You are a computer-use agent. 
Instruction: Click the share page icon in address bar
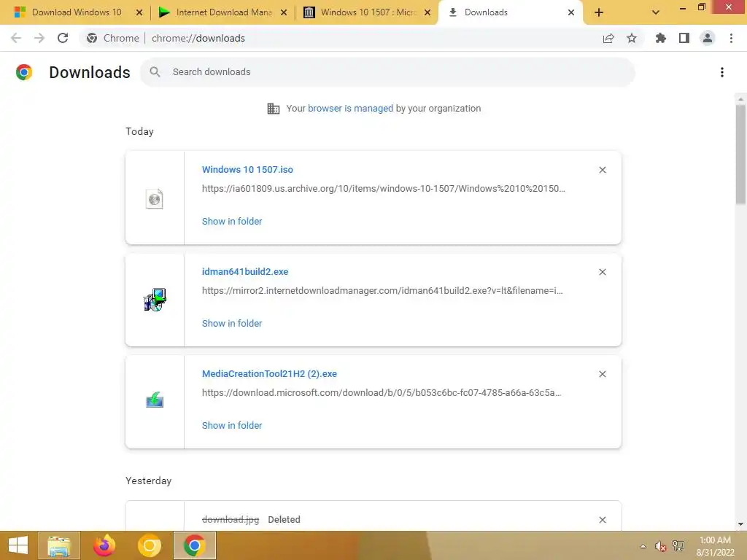[608, 38]
